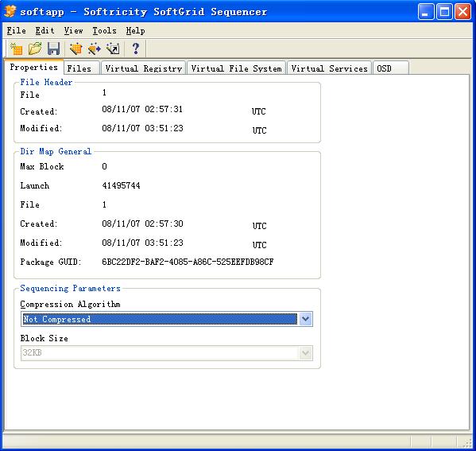Maximize the Sequencer window

tap(444, 12)
